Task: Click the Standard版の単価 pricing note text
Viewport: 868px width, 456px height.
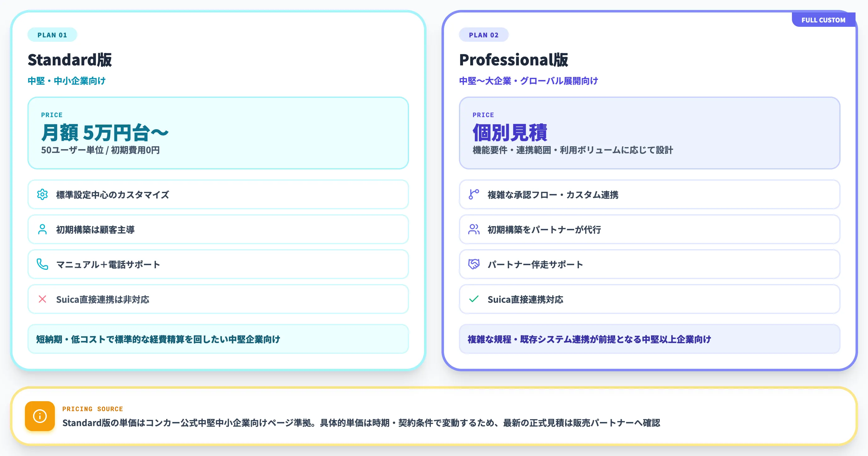Action: click(361, 423)
